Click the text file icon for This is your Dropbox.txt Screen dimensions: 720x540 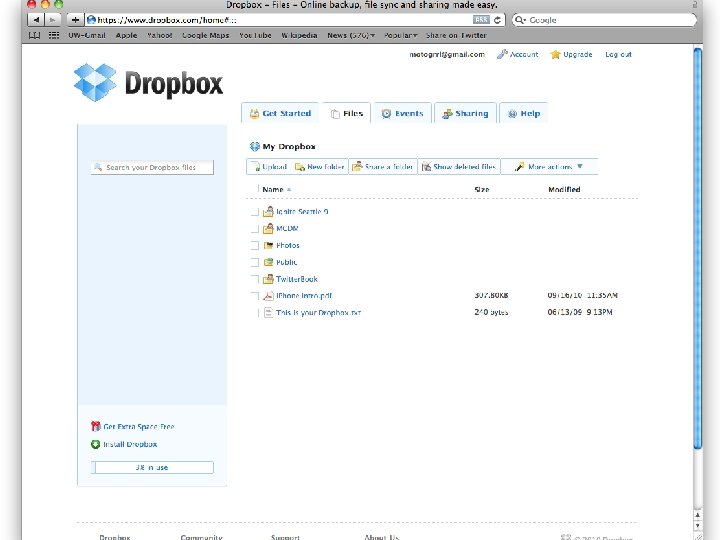(x=268, y=313)
